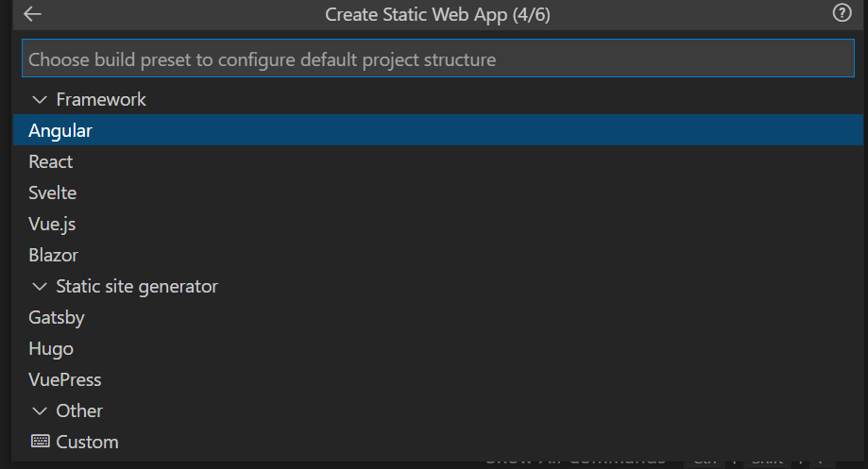This screenshot has height=469, width=868.
Task: Collapse the Other group chevron
Action: coord(40,410)
